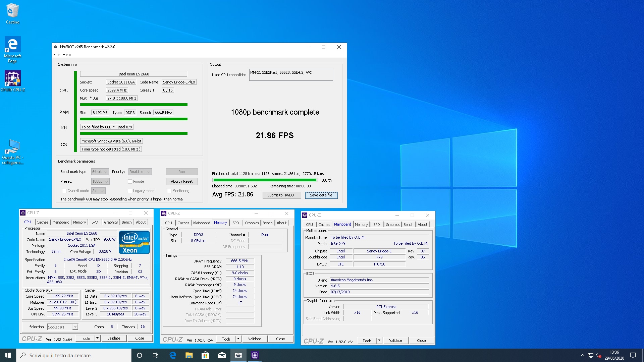The height and width of the screenshot is (362, 644).
Task: Open volume tray icon
Action: [598, 355]
